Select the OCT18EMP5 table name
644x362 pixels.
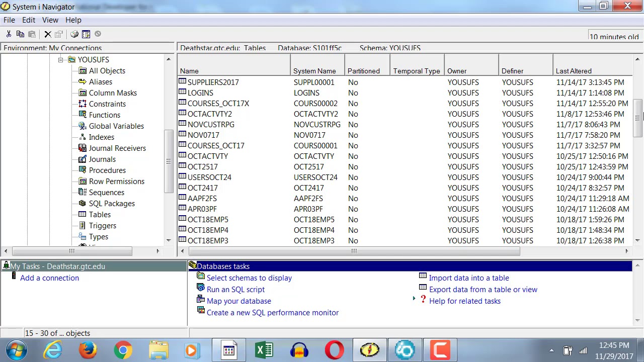[208, 220]
